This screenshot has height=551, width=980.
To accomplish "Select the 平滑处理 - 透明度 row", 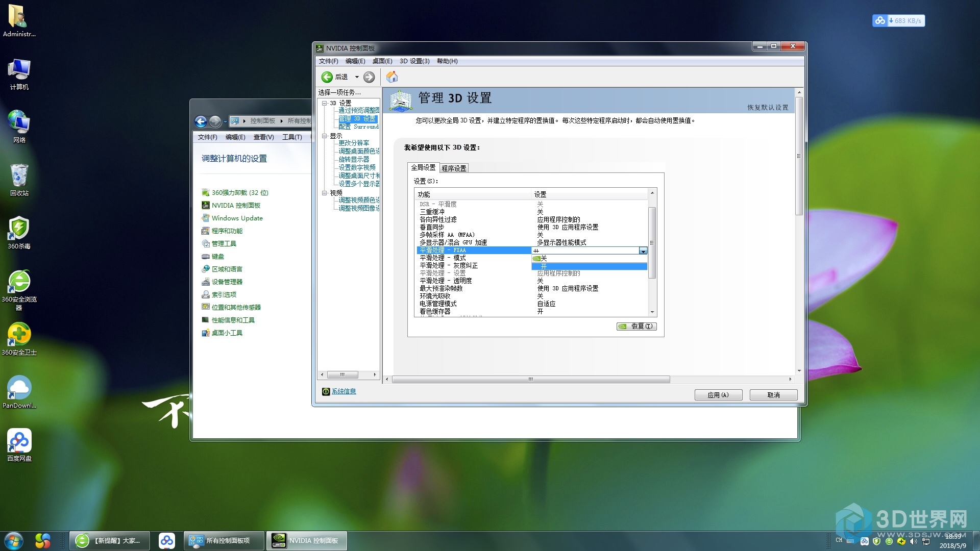I will 532,281.
